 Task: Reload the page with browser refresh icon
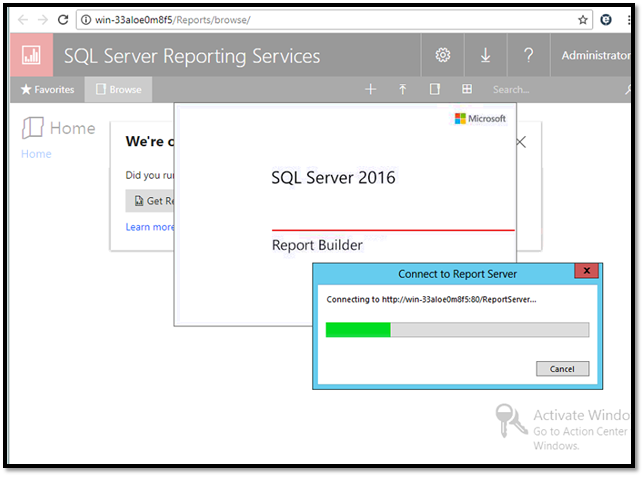point(63,19)
